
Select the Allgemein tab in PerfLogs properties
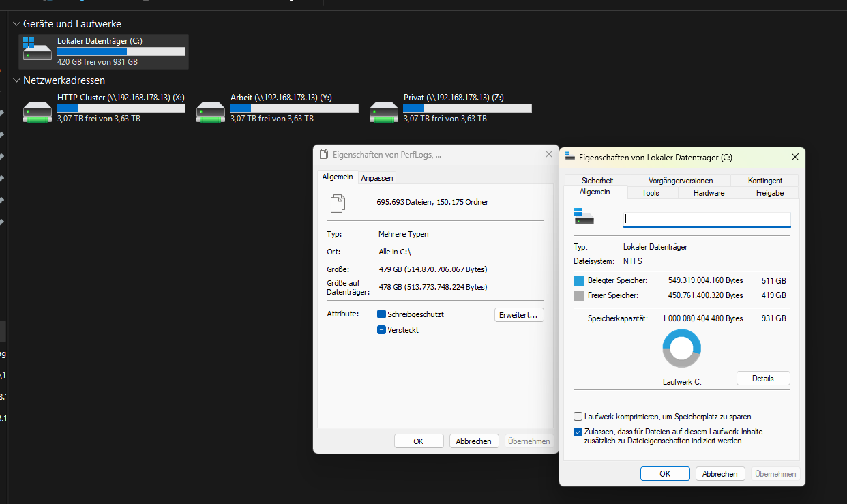(338, 177)
